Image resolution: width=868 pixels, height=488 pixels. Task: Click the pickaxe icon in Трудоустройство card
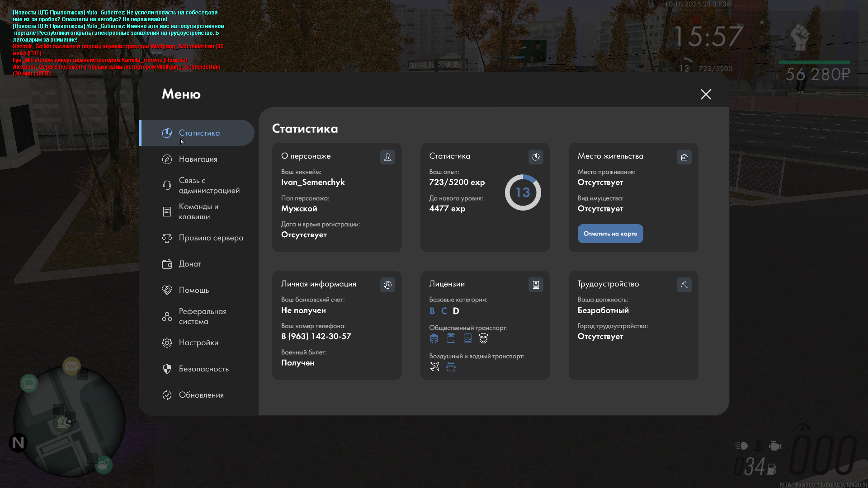[x=684, y=285]
